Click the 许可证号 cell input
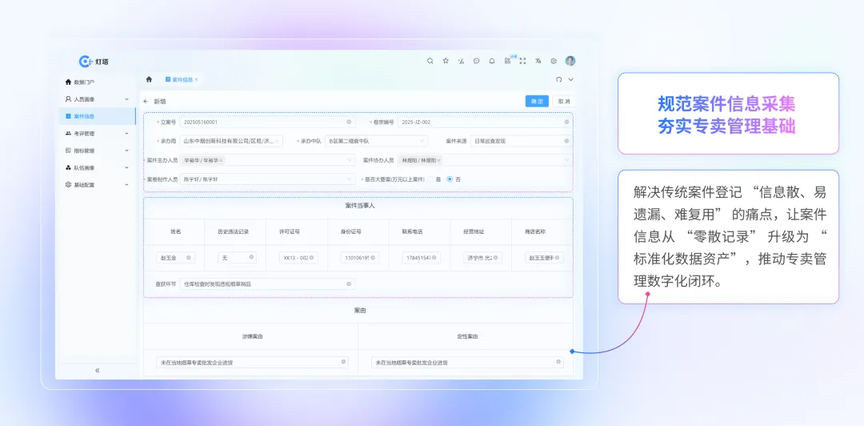 [x=299, y=257]
